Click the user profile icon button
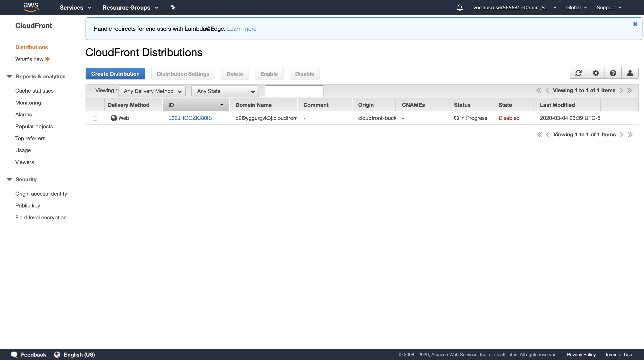 630,73
